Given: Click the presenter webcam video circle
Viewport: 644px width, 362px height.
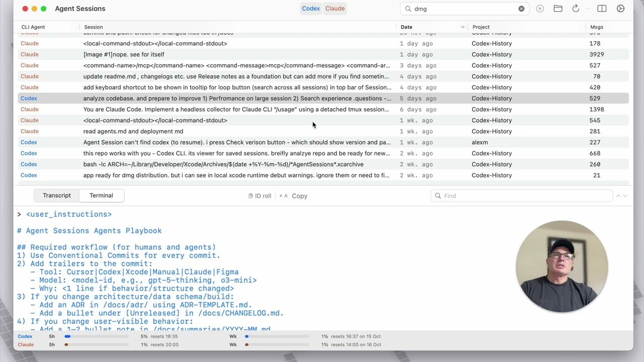Looking at the screenshot, I should click(561, 266).
